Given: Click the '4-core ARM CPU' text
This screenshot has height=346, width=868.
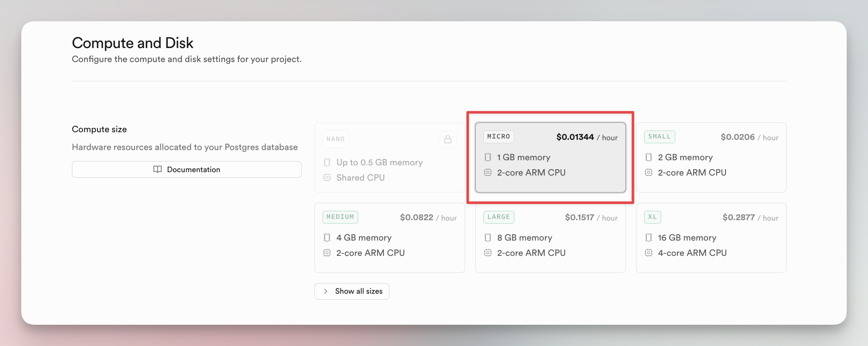Looking at the screenshot, I should [692, 253].
